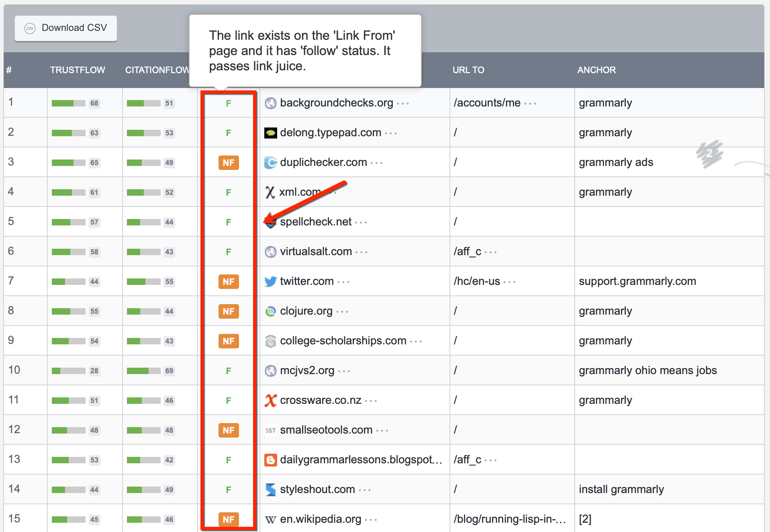Click the Blogger icon for dailygrammarlessons

click(271, 460)
